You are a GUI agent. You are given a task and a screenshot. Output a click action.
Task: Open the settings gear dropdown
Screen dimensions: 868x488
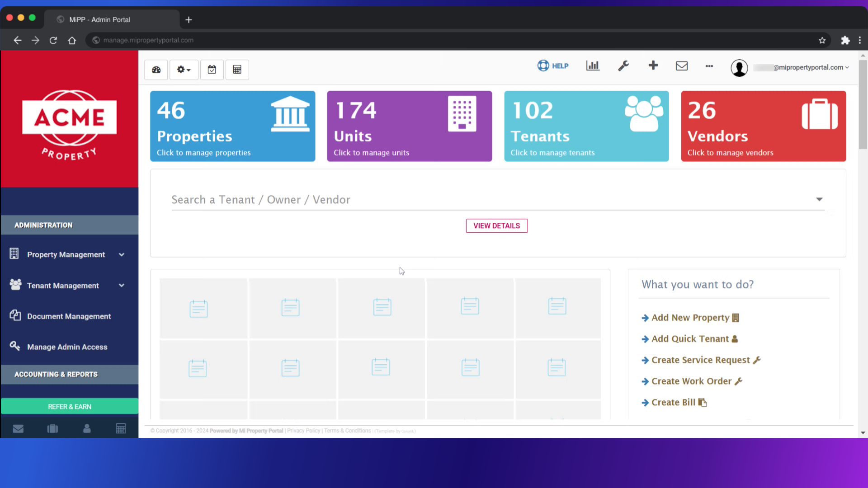[x=184, y=70]
